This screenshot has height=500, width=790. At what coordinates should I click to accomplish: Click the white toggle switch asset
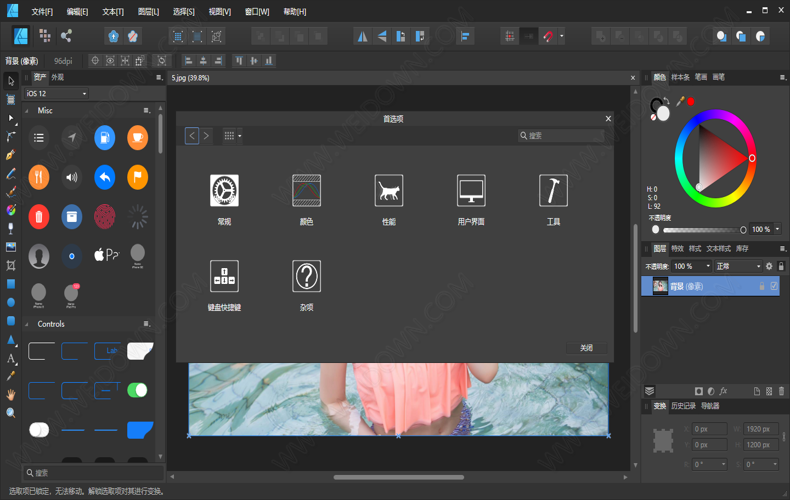(39, 430)
